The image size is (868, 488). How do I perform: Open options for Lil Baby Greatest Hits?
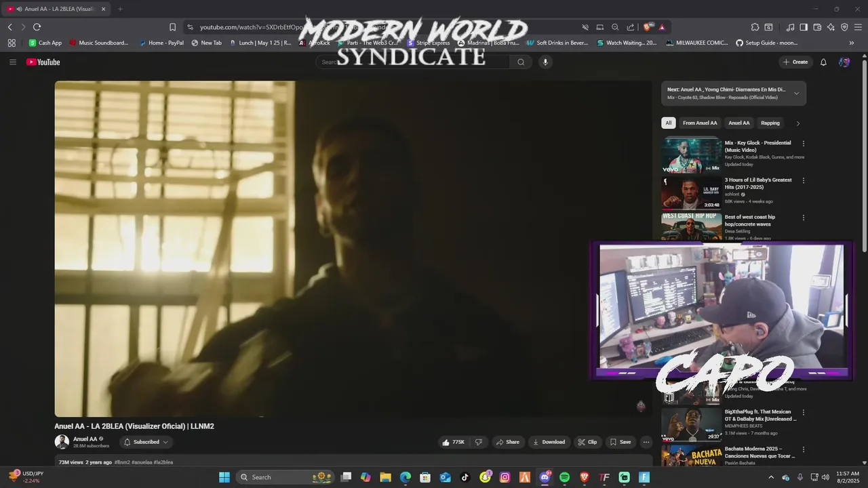[x=804, y=181]
